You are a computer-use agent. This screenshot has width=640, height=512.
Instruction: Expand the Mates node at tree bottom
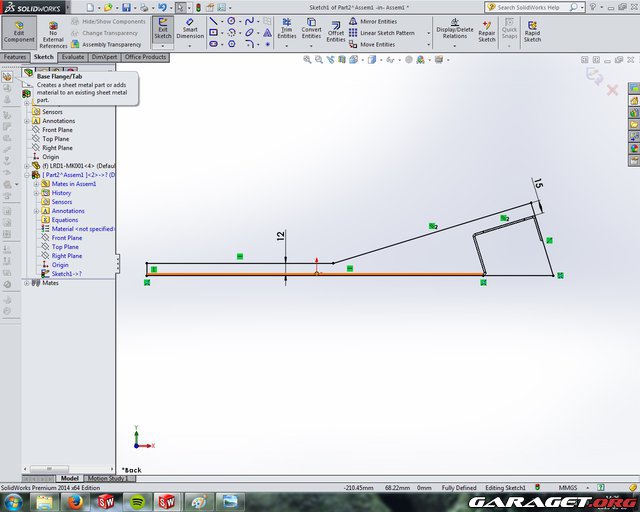coord(27,283)
